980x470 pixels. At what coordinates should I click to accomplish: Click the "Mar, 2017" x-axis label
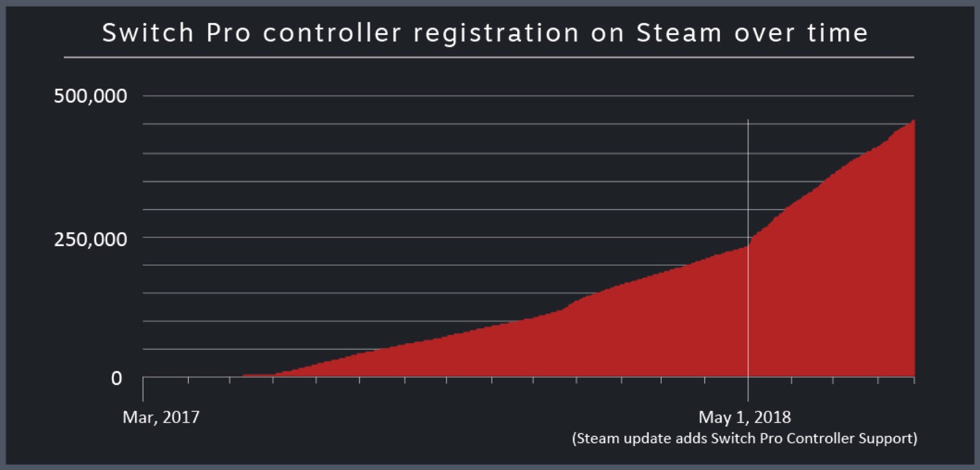click(161, 417)
